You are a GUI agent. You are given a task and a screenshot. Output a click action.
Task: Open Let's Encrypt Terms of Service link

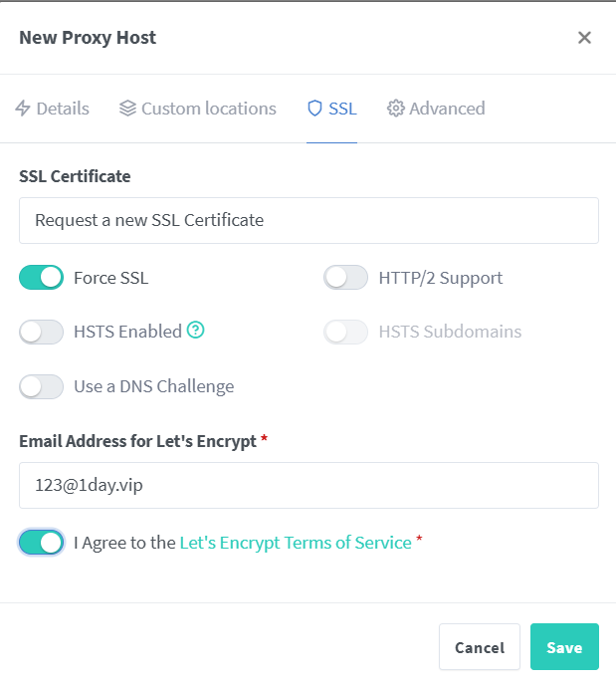pyautogui.click(x=296, y=543)
